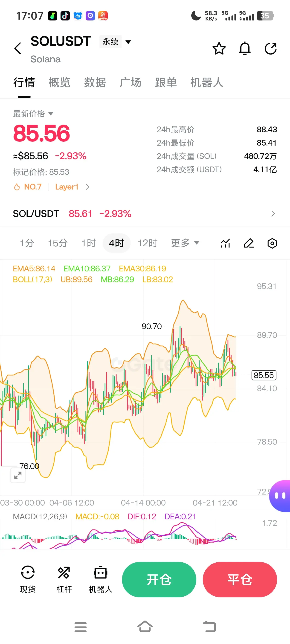Expand chart to fullscreen
The width and height of the screenshot is (290, 644).
(x=18, y=475)
